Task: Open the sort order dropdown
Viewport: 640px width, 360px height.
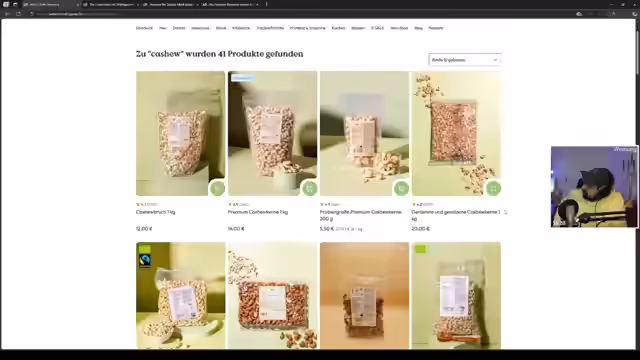Action: click(464, 60)
